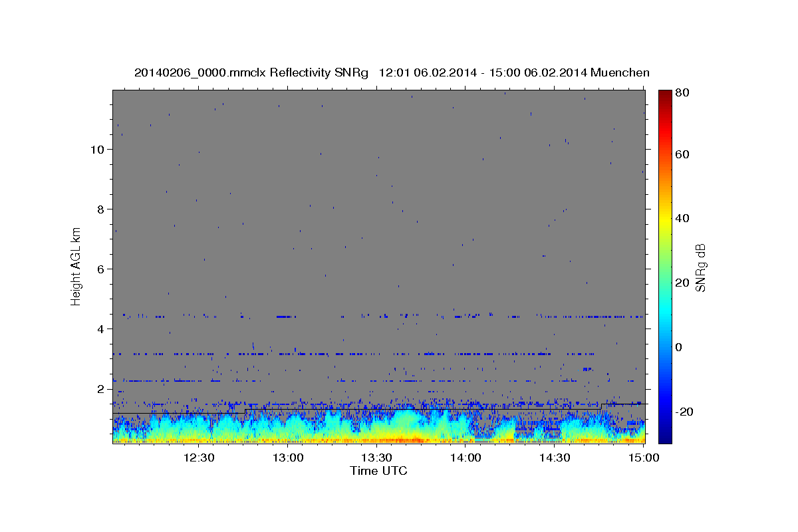Viewport: 798px width, 532px height.
Task: Click the 'Time UTC' axis label
Action: pyautogui.click(x=378, y=471)
